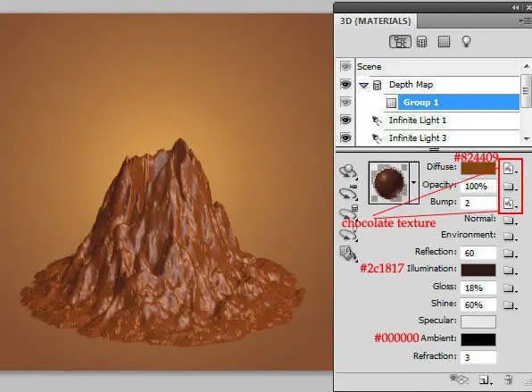This screenshot has width=532, height=392.
Task: Open the material preset picker dropdown arrow
Action: click(414, 182)
